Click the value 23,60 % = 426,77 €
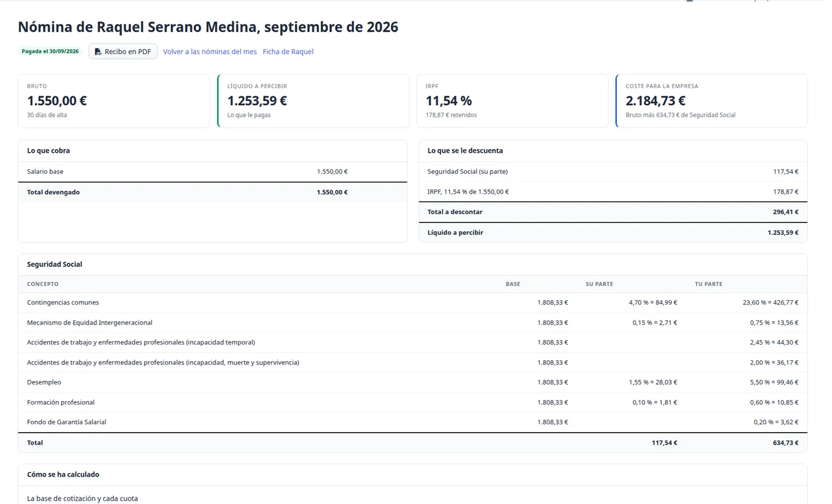The image size is (832, 504). coord(771,303)
